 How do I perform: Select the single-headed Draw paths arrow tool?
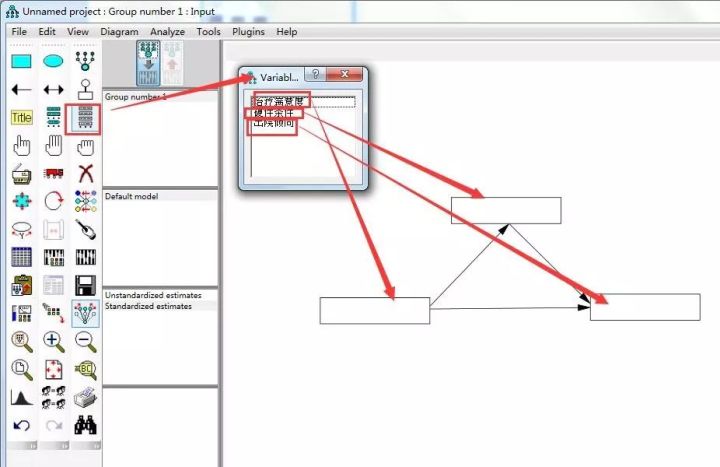tap(21, 89)
